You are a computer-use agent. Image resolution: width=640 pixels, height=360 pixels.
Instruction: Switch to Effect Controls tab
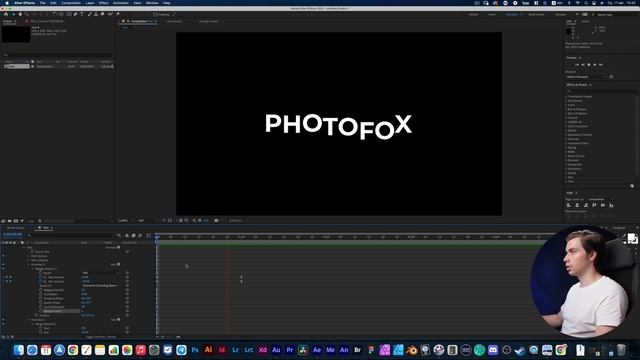point(47,21)
